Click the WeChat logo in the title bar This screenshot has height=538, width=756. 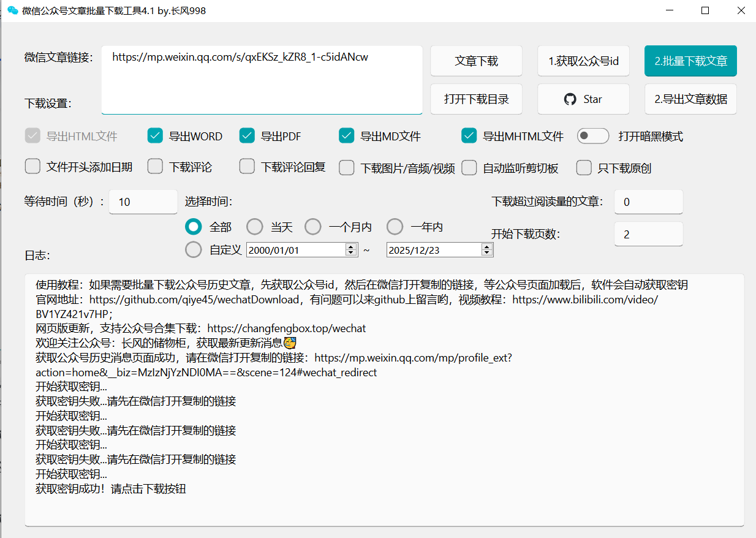(x=12, y=10)
